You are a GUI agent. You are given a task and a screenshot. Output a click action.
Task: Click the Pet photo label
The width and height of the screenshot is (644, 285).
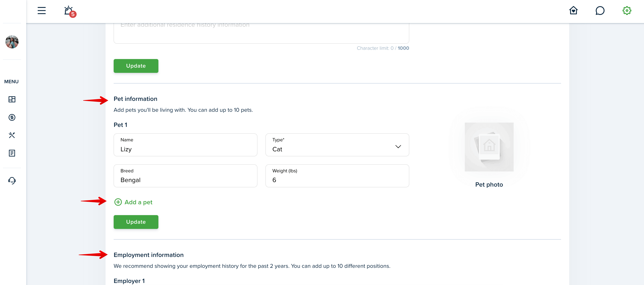point(489,185)
